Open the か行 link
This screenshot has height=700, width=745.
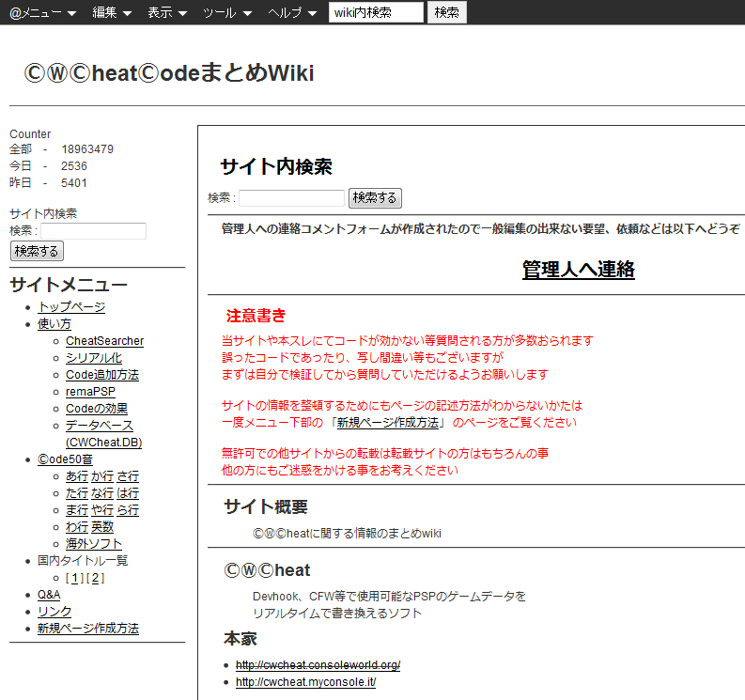[102, 476]
